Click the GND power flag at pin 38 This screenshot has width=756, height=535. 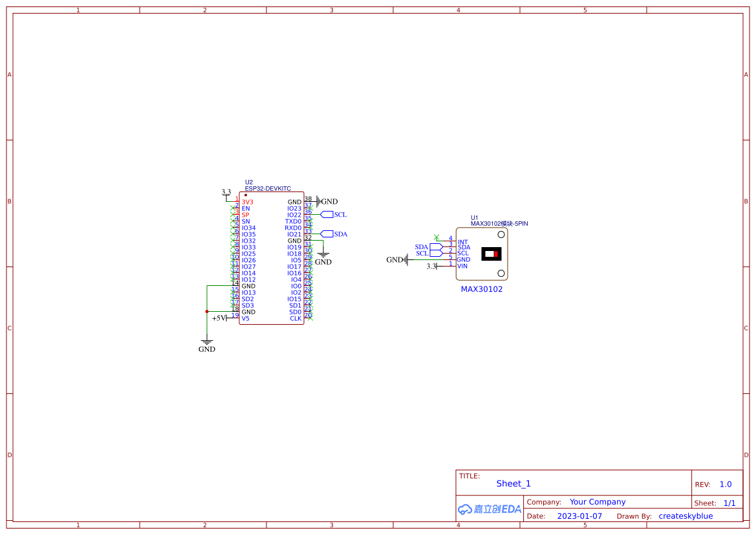[x=327, y=202]
